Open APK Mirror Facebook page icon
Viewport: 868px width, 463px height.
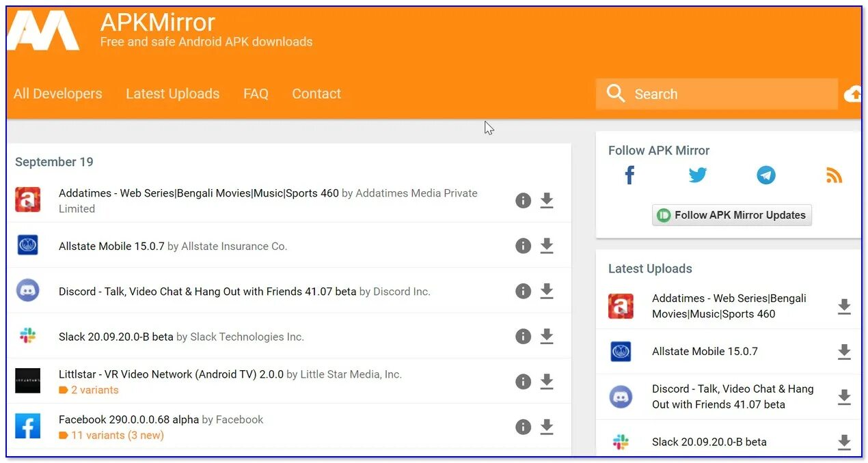629,176
